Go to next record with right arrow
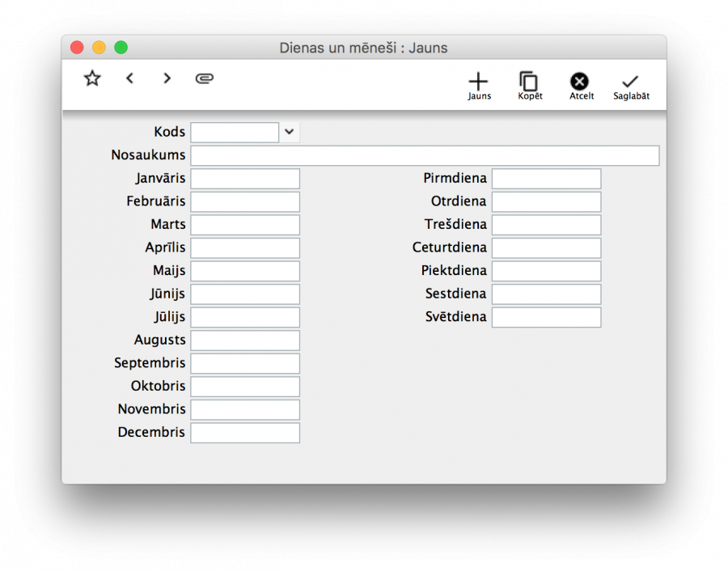The height and width of the screenshot is (571, 728). pos(167,78)
